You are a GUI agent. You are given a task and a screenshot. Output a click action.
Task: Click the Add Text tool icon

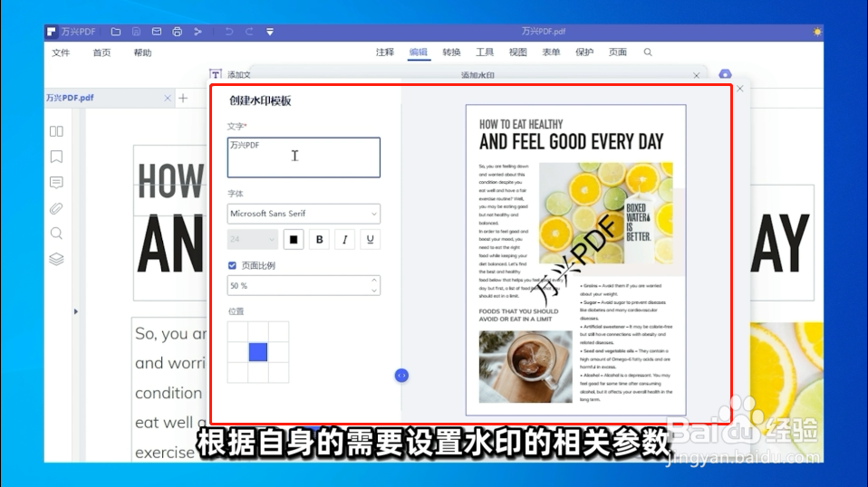click(x=216, y=74)
